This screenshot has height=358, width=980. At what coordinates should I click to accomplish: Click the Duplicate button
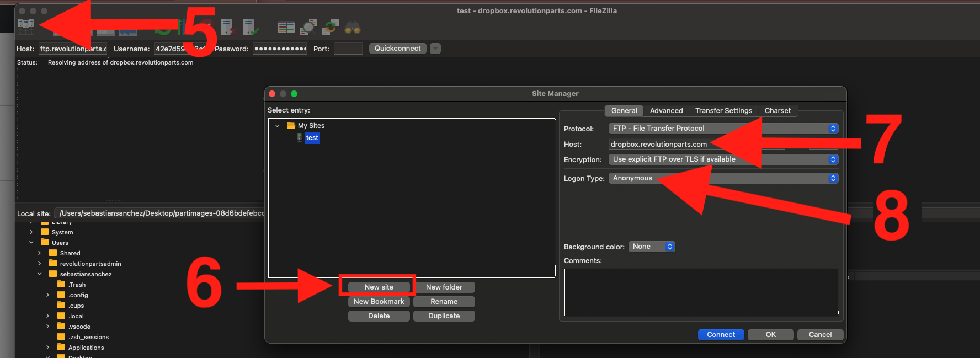(444, 316)
